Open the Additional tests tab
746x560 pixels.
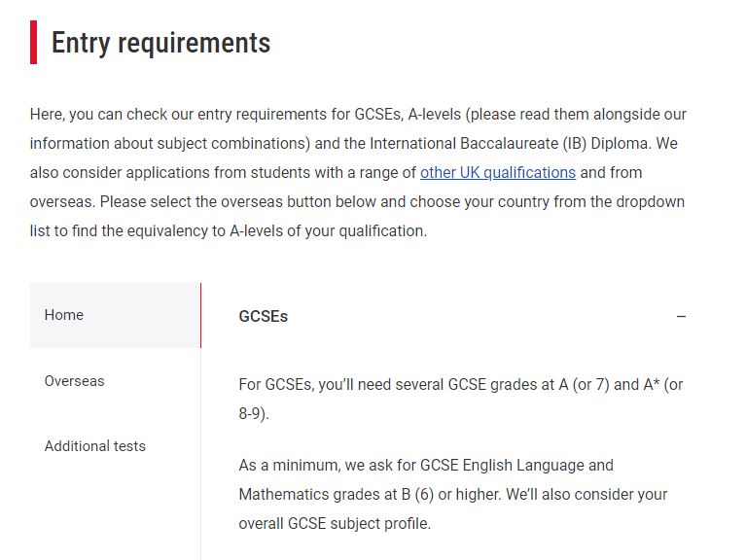click(94, 446)
